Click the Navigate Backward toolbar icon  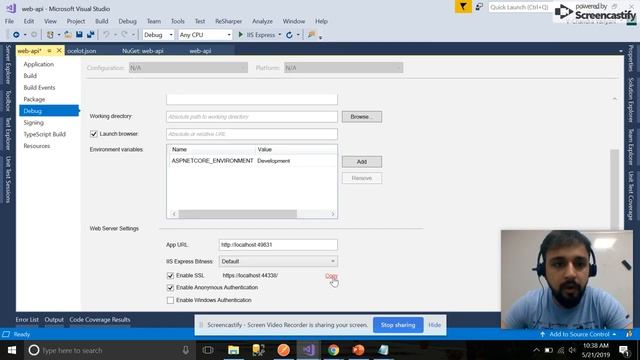pos(16,35)
